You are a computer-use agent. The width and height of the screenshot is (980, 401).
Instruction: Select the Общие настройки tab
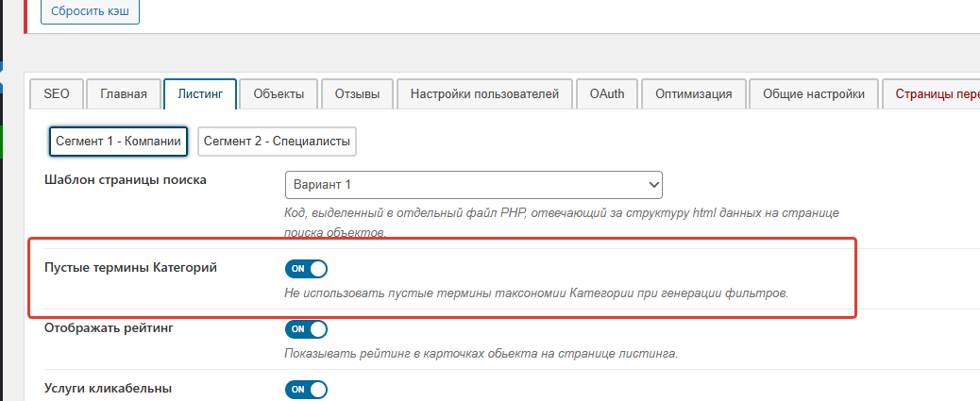813,94
